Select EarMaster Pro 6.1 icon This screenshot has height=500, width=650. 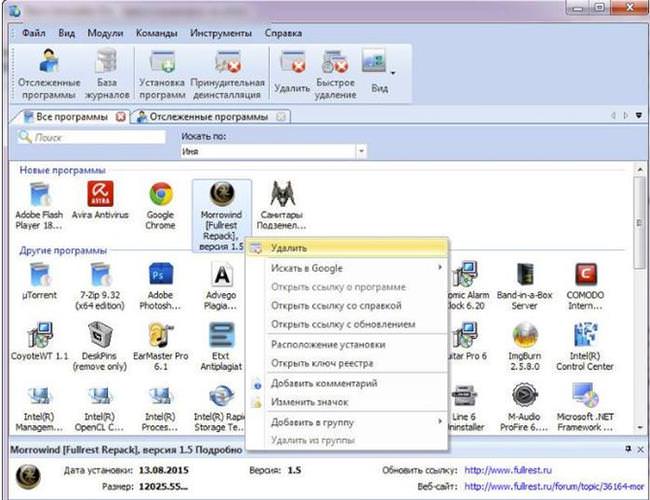pos(160,347)
